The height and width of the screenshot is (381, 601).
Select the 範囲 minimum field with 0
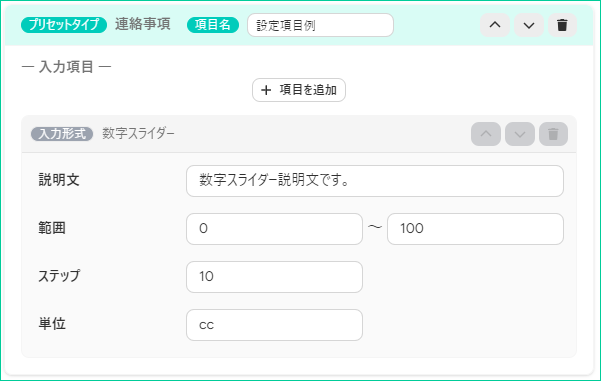point(274,229)
